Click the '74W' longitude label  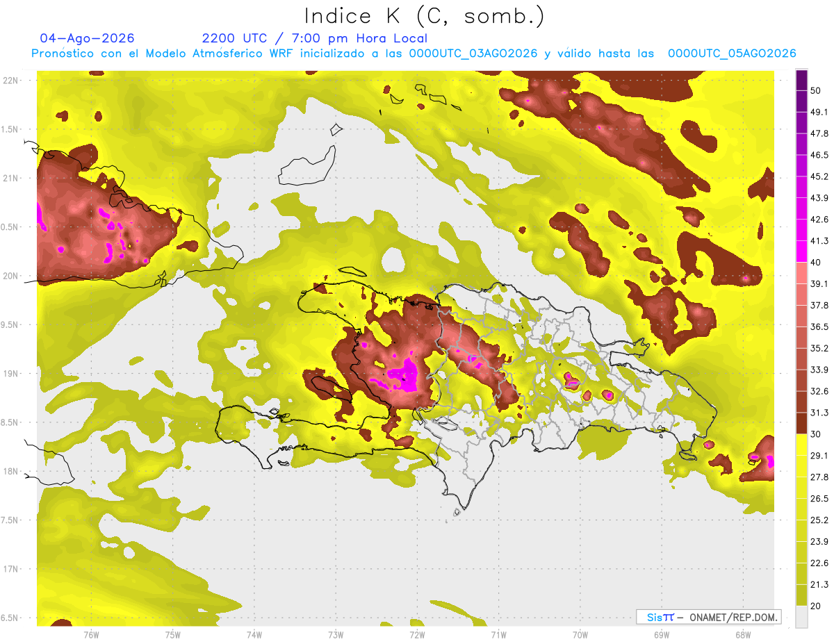[254, 634]
